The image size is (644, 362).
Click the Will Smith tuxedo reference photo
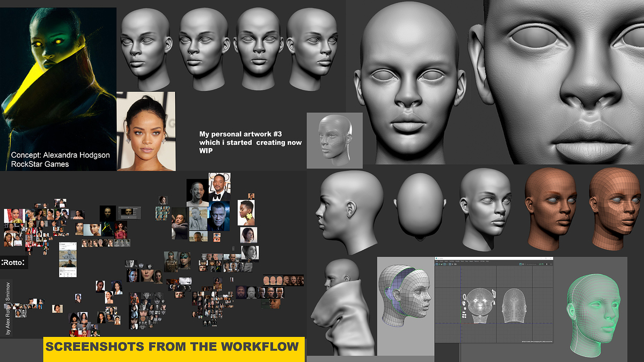coord(220,187)
